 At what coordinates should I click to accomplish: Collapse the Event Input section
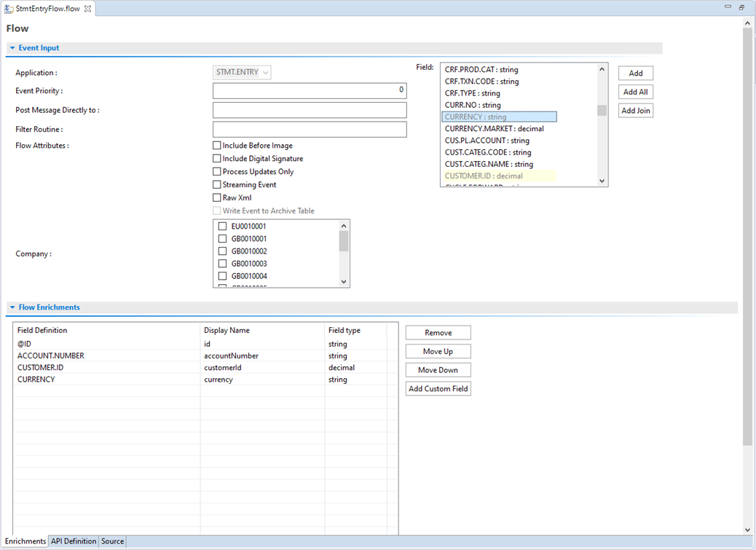tap(12, 48)
